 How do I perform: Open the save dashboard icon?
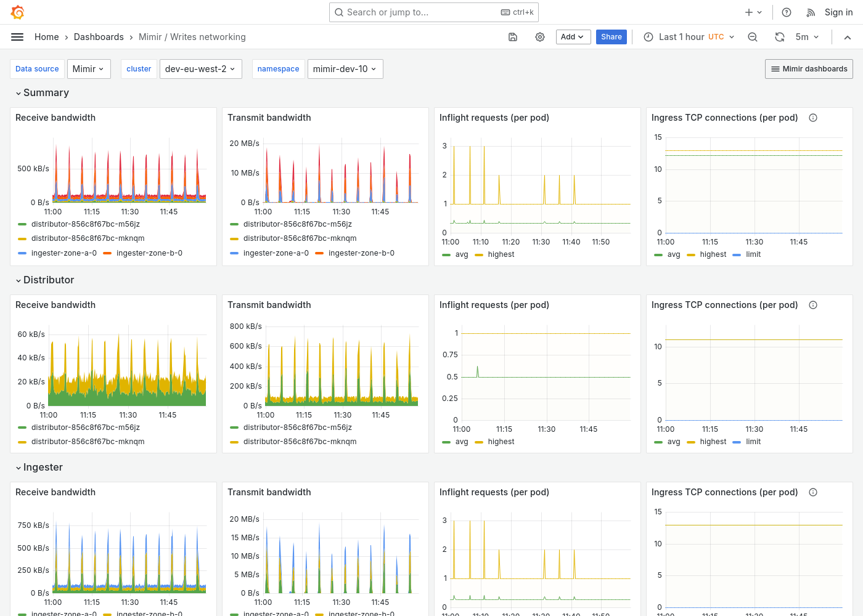pos(513,37)
